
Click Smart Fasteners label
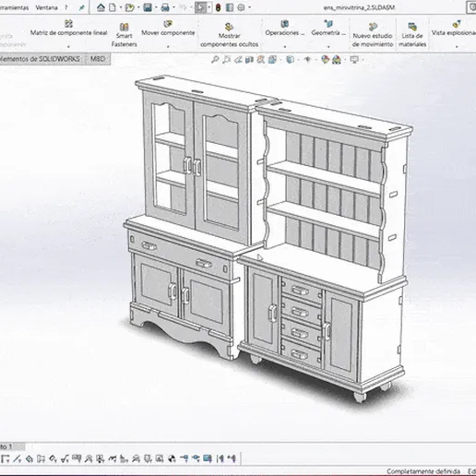click(x=125, y=40)
